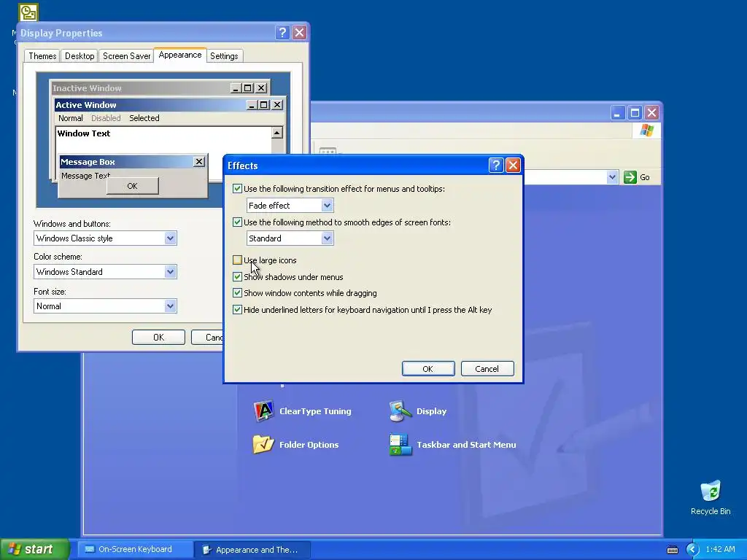Click On-Screen Keyboard taskbar button
Viewport: 747px width, 560px height.
click(135, 549)
